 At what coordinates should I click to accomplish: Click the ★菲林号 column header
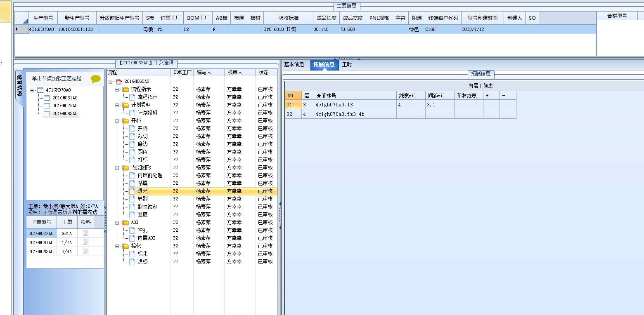click(355, 96)
